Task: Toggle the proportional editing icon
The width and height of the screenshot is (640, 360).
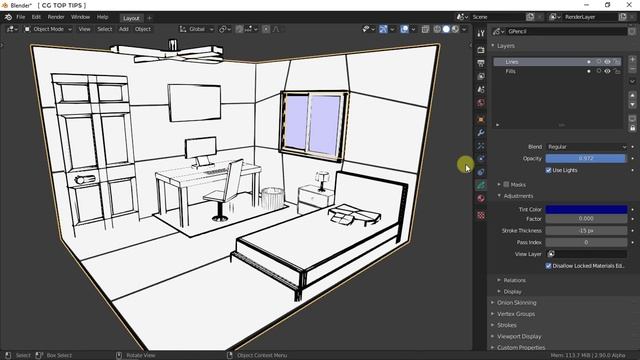Action: [x=266, y=29]
